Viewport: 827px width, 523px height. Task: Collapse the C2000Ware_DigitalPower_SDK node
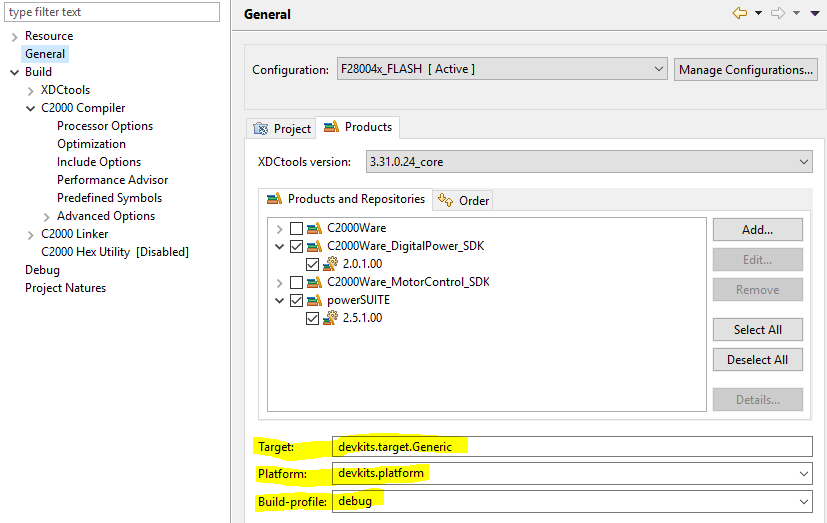280,246
